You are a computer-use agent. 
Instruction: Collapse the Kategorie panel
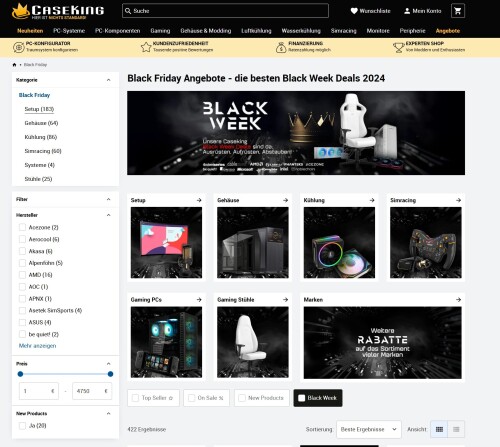pos(108,80)
